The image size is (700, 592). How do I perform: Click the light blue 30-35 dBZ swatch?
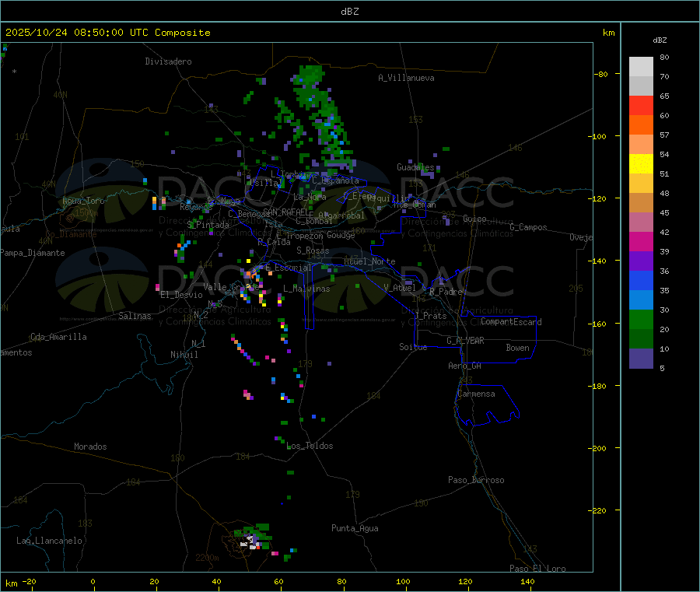click(x=641, y=300)
